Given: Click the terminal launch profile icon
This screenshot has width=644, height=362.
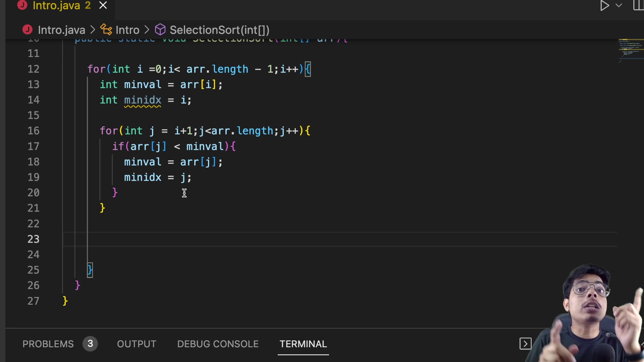Looking at the screenshot, I should coord(525,344).
